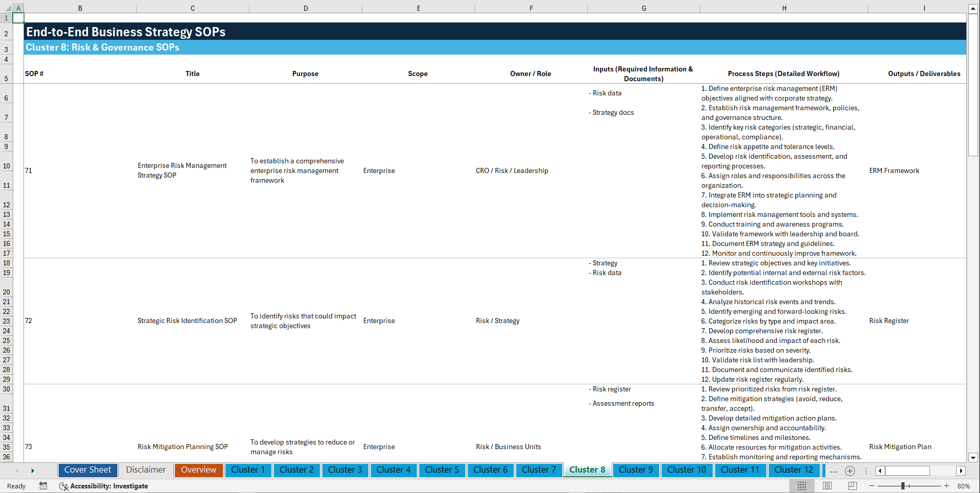Screen dimensions: 980x493
Task: Click the 80% zoom percentage button
Action: click(x=964, y=486)
